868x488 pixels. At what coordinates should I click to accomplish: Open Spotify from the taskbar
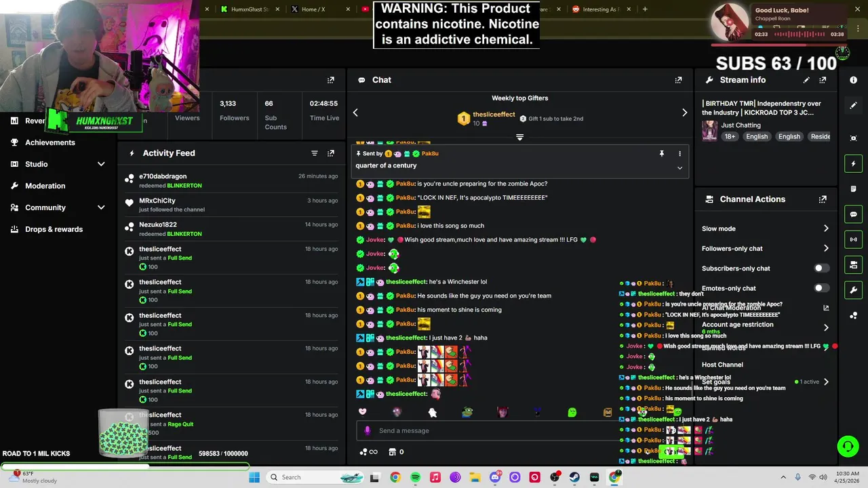coord(415,477)
